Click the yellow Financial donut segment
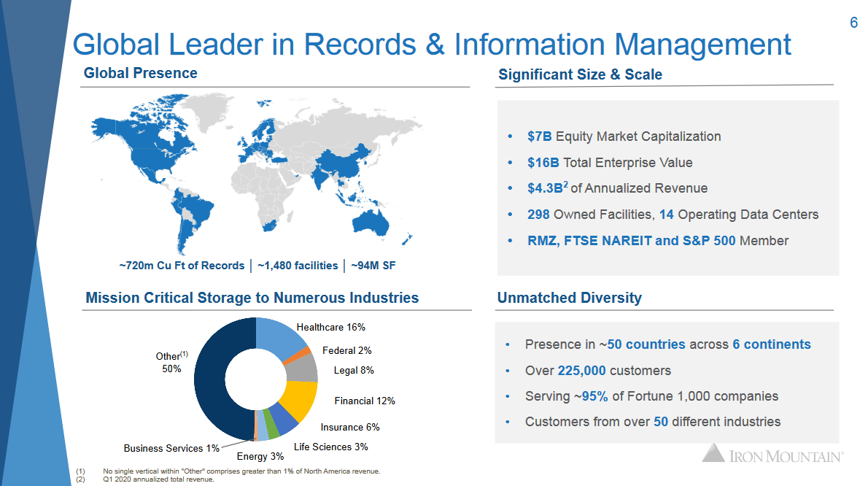The width and height of the screenshot is (868, 486). (299, 400)
